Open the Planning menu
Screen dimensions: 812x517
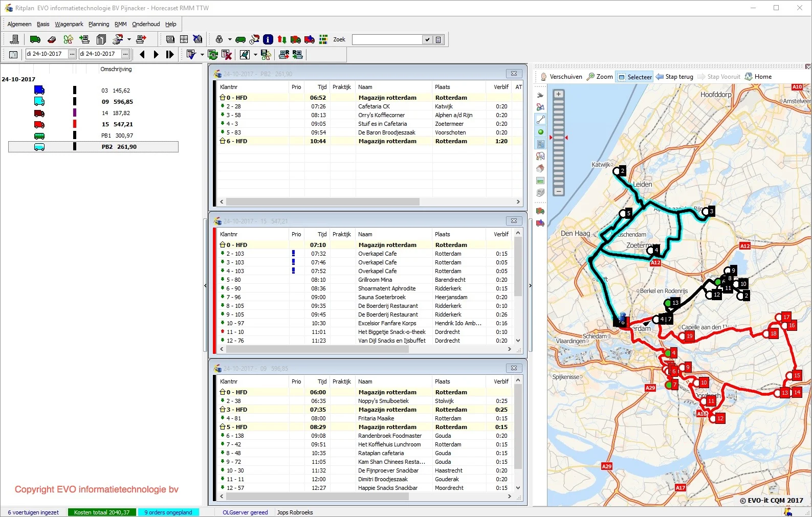tap(98, 24)
